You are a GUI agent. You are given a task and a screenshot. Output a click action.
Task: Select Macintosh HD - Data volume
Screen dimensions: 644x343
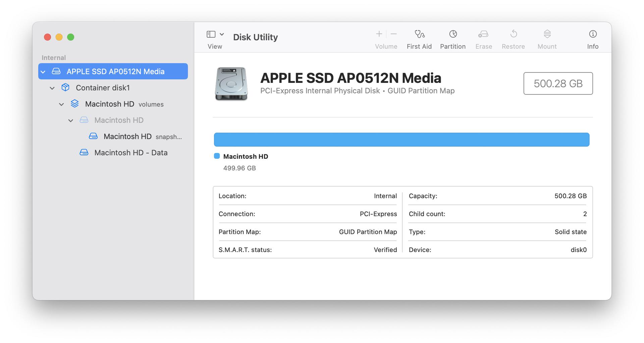(x=113, y=152)
